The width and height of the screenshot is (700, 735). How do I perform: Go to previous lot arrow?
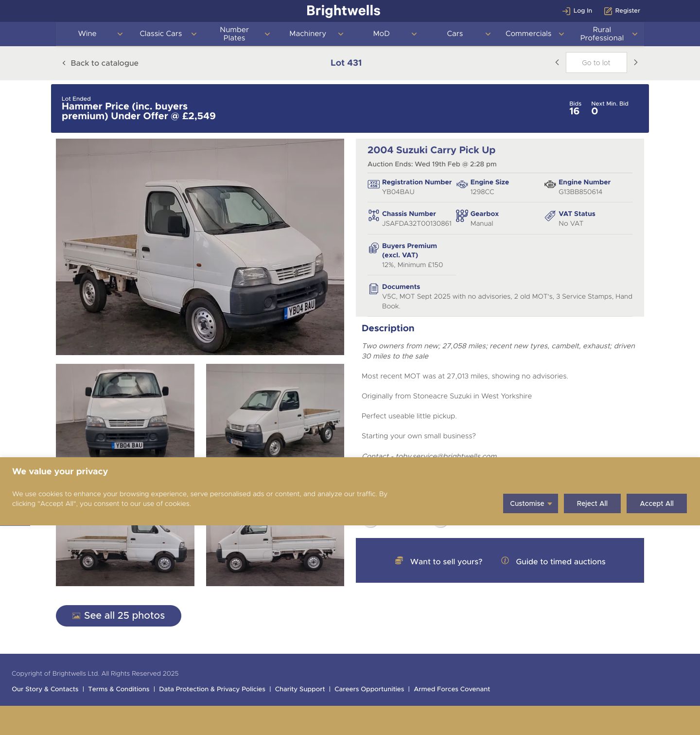click(557, 62)
